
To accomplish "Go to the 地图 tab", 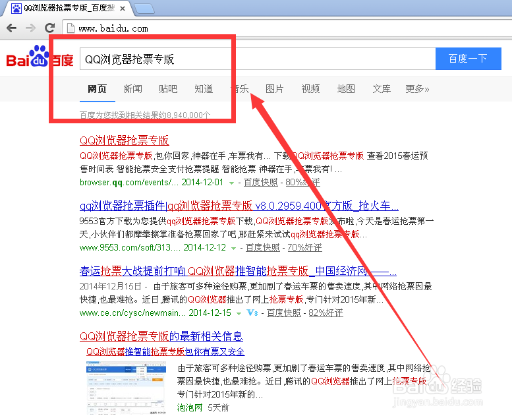I will 346,89.
